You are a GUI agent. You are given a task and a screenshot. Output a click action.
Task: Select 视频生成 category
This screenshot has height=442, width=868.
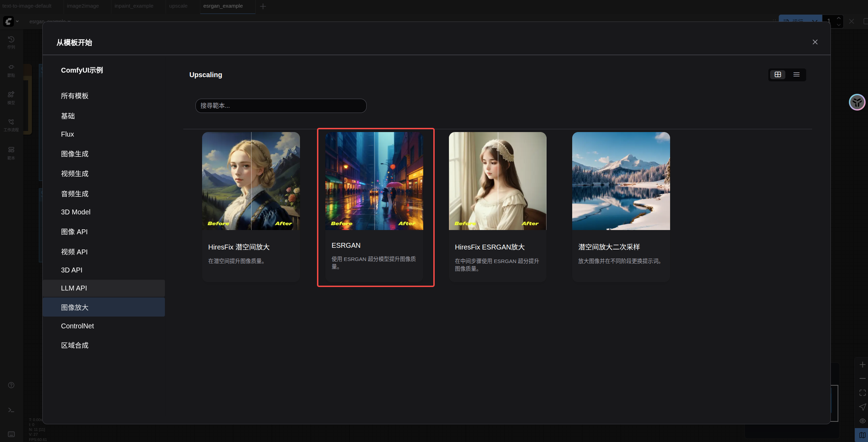click(103, 174)
